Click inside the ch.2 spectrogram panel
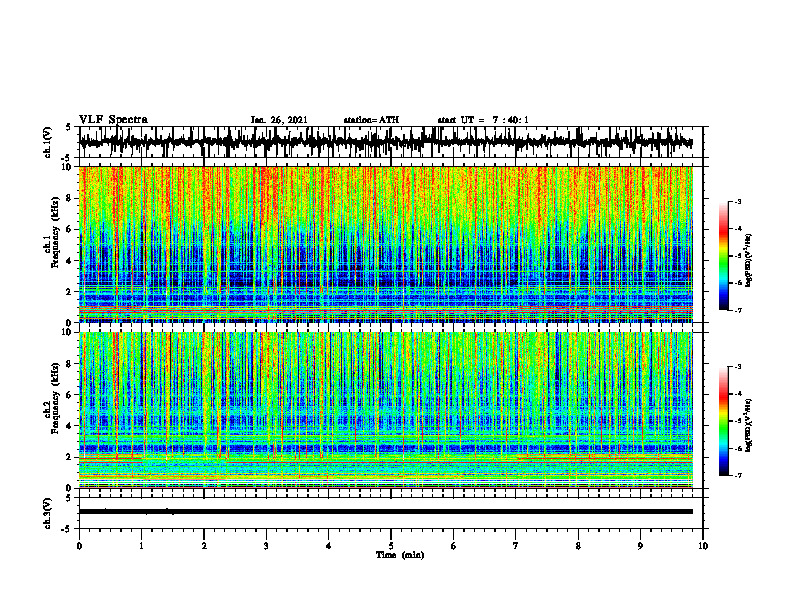The image size is (792, 612). pyautogui.click(x=386, y=410)
